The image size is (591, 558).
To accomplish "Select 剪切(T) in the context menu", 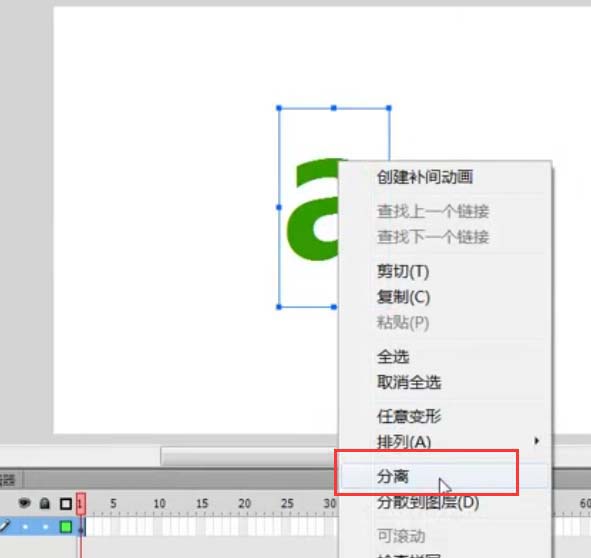I will tap(403, 271).
